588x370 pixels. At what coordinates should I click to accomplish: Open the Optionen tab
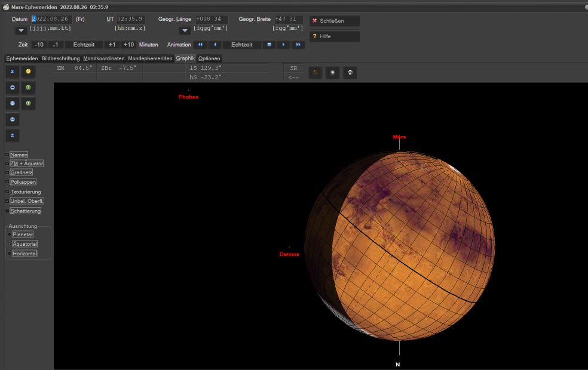(x=209, y=58)
